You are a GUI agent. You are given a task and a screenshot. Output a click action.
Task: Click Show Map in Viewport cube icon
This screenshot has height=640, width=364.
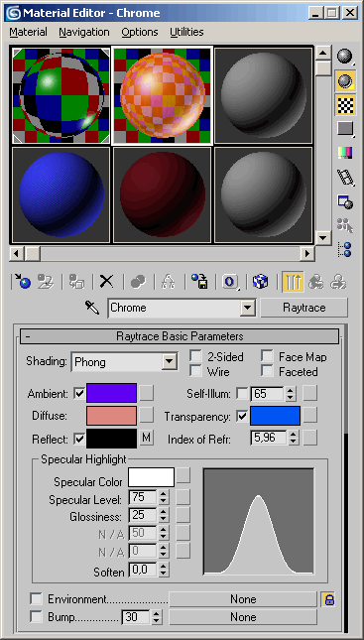(260, 281)
